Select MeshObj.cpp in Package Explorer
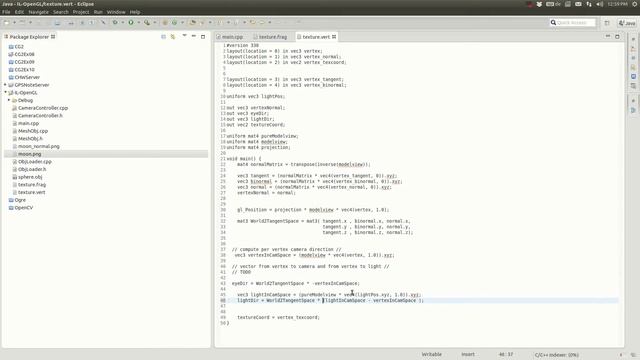 point(33,131)
